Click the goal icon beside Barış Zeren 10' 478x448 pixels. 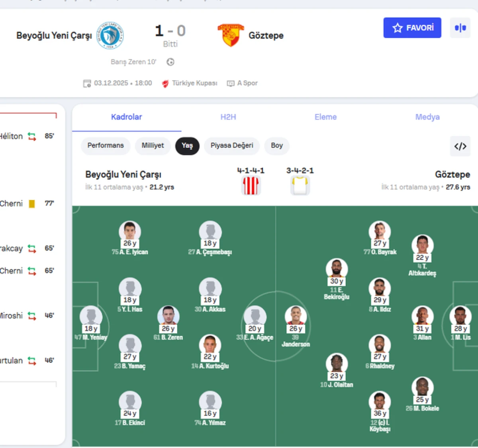pyautogui.click(x=171, y=62)
